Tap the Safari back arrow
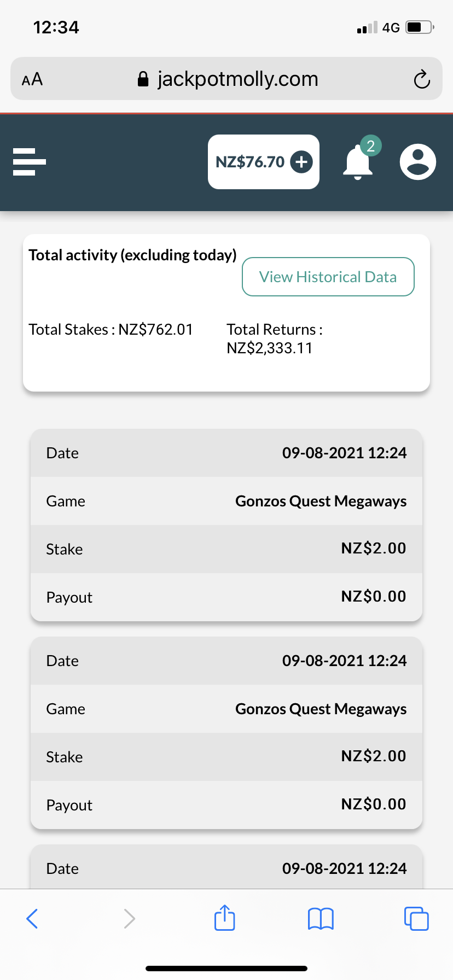 coord(32,919)
